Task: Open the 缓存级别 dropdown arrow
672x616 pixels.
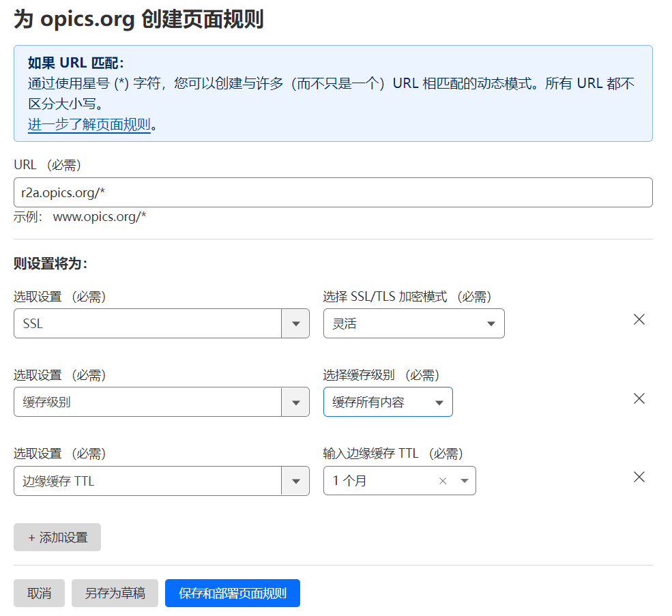Action: (295, 402)
